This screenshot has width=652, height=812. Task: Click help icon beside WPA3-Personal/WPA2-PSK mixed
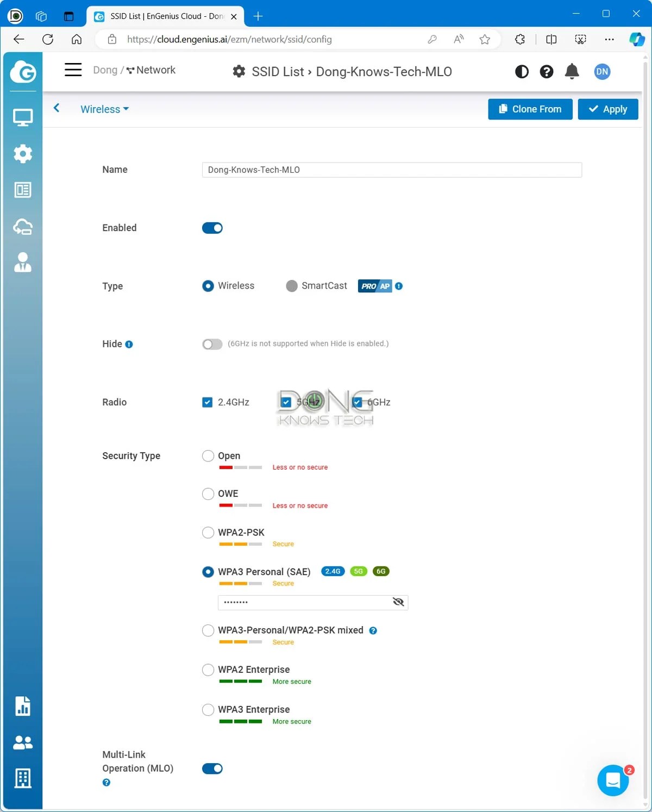tap(373, 631)
